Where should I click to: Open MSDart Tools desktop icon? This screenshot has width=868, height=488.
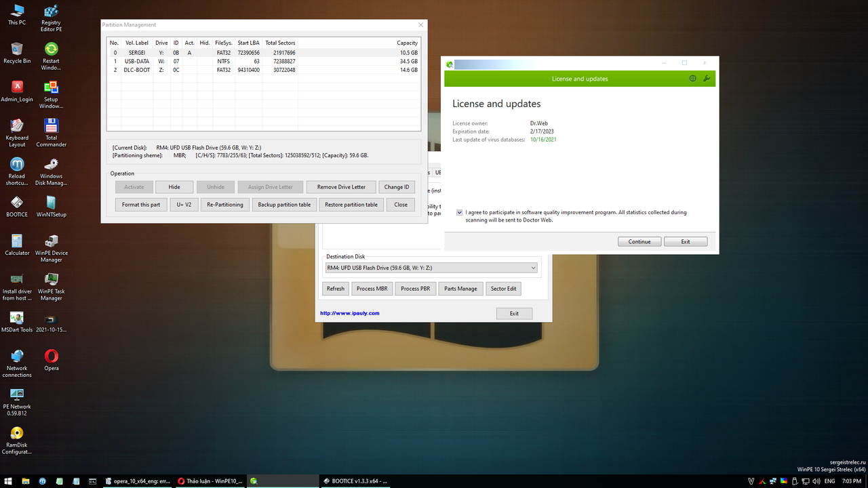pyautogui.click(x=17, y=323)
